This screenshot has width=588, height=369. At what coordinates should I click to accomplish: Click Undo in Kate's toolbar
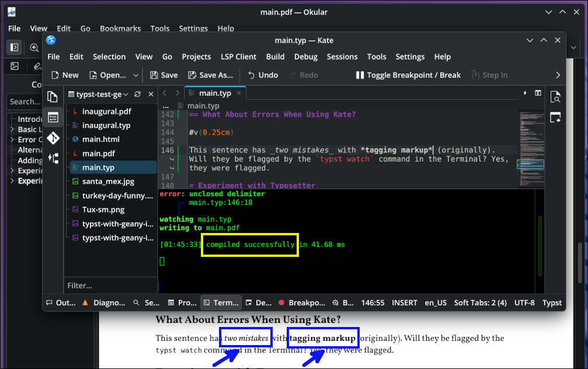tap(263, 75)
